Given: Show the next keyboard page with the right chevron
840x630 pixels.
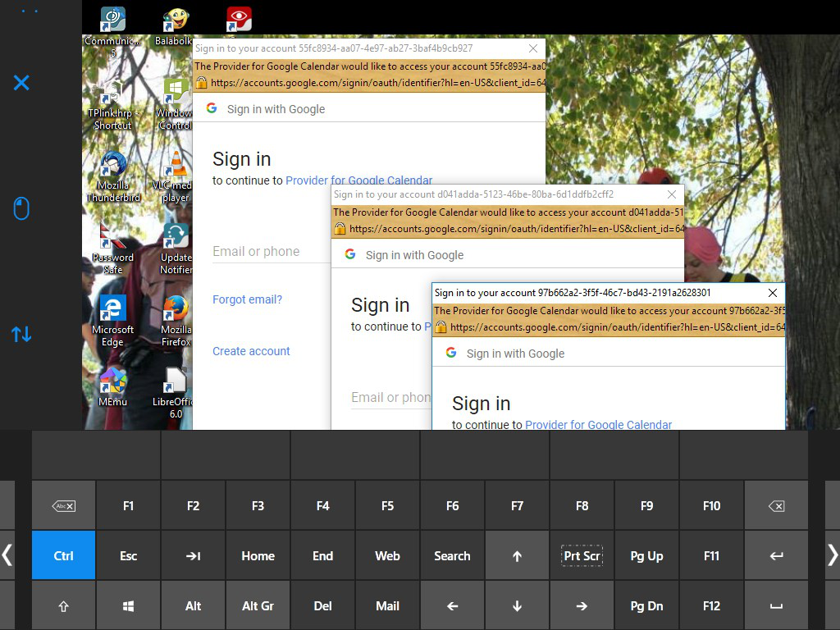Looking at the screenshot, I should pos(833,555).
